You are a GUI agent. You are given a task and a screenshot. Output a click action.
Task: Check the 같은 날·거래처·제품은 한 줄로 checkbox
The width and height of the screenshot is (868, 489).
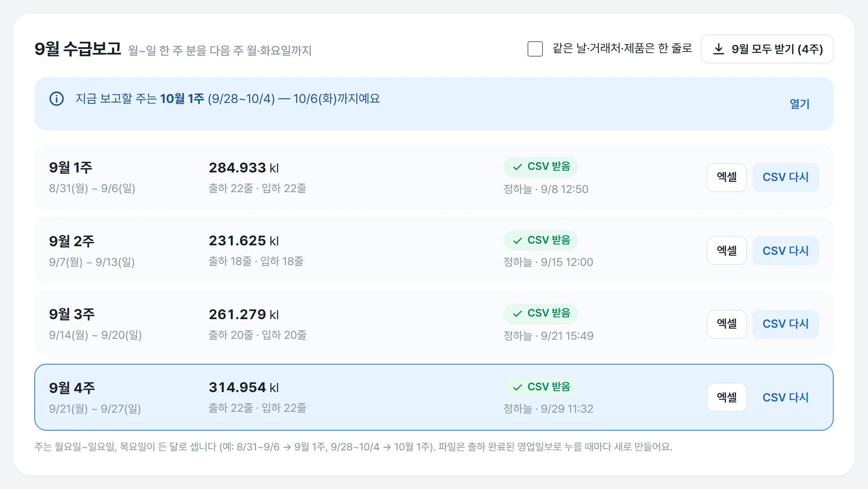pyautogui.click(x=535, y=49)
